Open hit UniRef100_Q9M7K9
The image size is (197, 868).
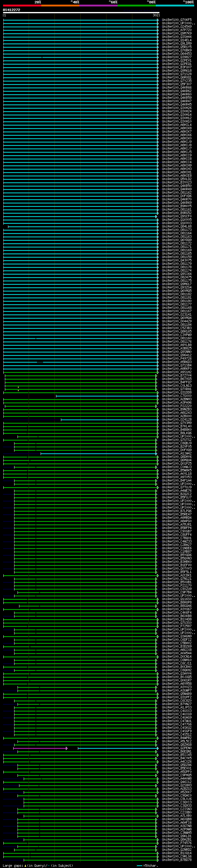177,33
